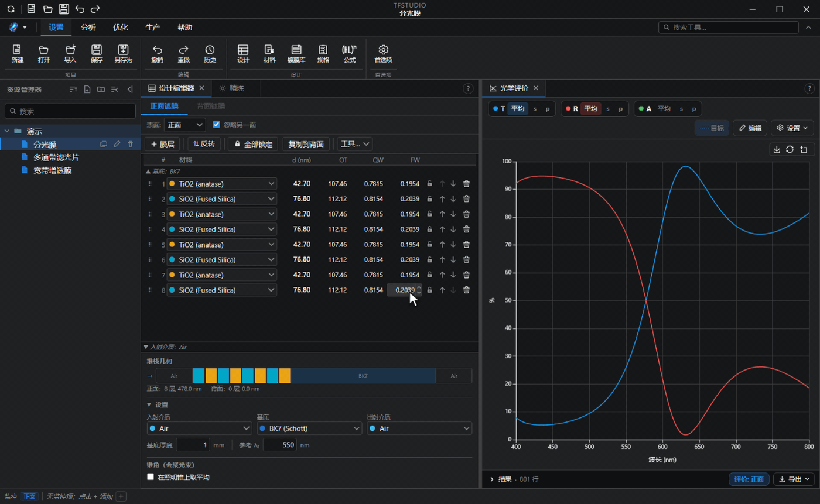Uncheck the 忽略另一面 checkbox
The image size is (820, 504).
(x=217, y=125)
